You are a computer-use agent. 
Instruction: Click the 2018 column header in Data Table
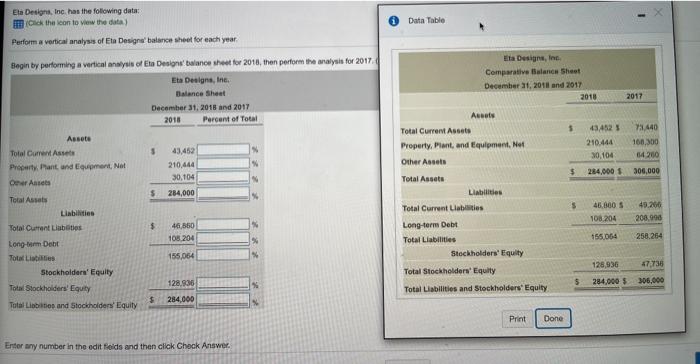click(588, 97)
